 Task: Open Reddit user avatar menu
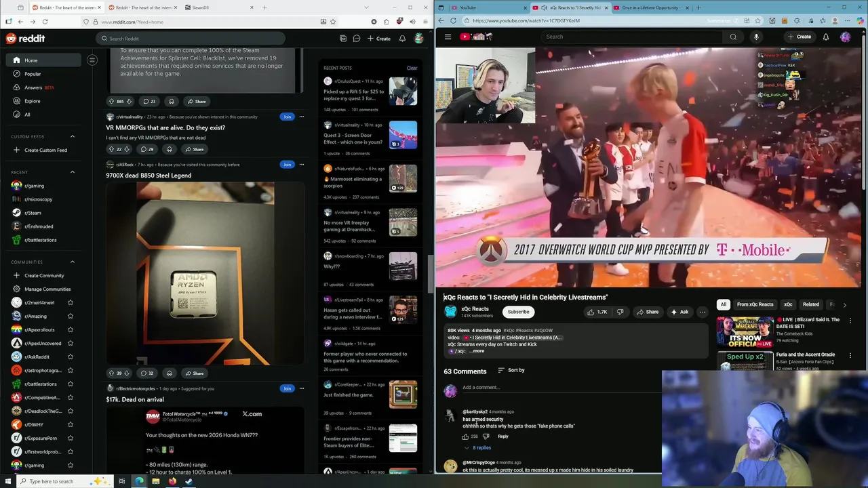419,39
